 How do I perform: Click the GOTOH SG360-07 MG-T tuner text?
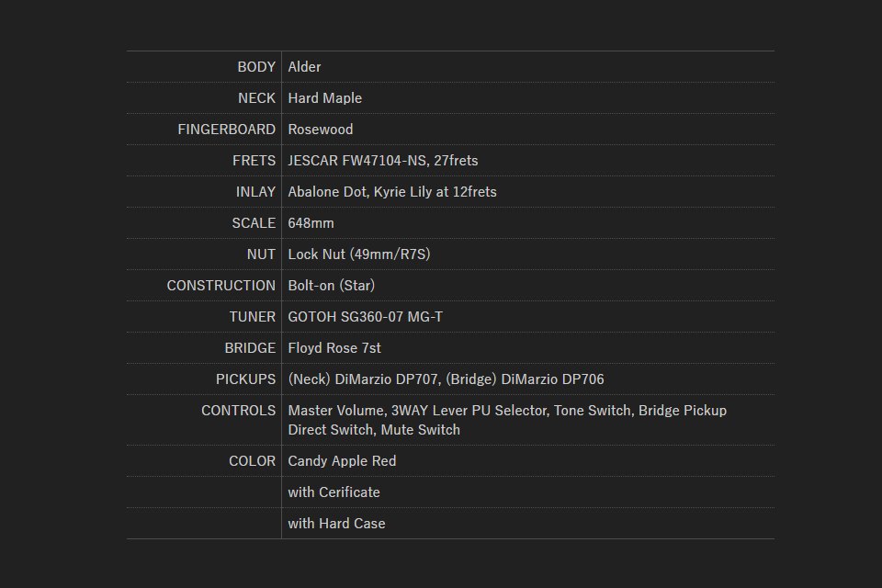pos(365,317)
